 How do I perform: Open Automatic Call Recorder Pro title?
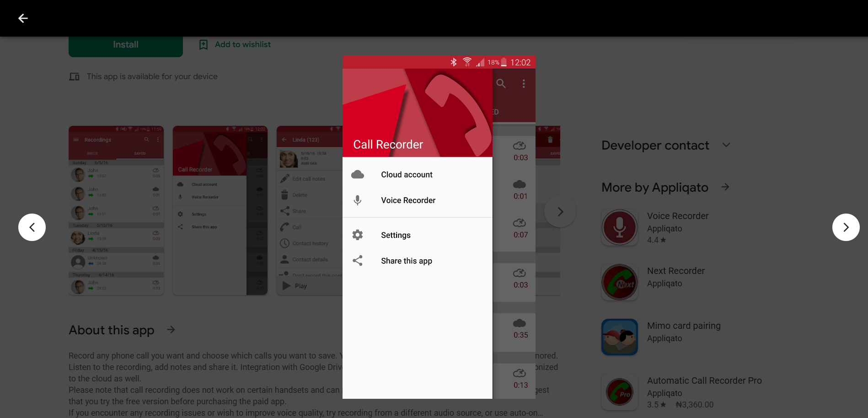[x=704, y=380]
